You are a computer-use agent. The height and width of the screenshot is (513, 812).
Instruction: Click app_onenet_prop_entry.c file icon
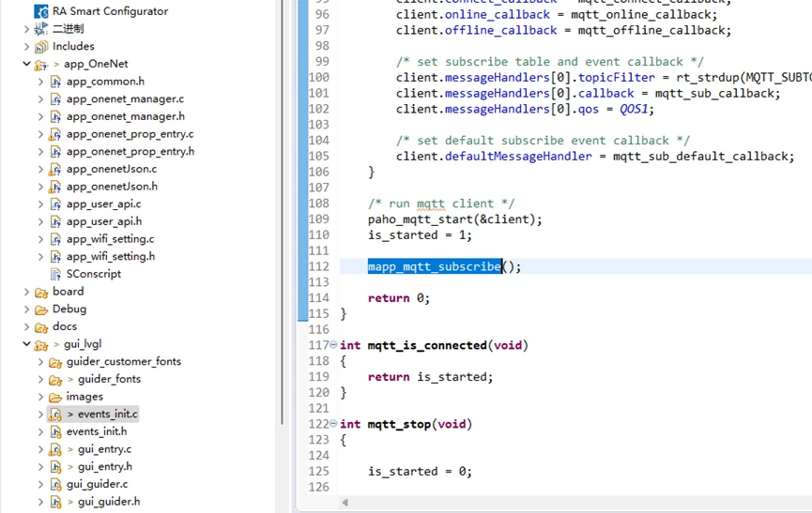pyautogui.click(x=54, y=134)
